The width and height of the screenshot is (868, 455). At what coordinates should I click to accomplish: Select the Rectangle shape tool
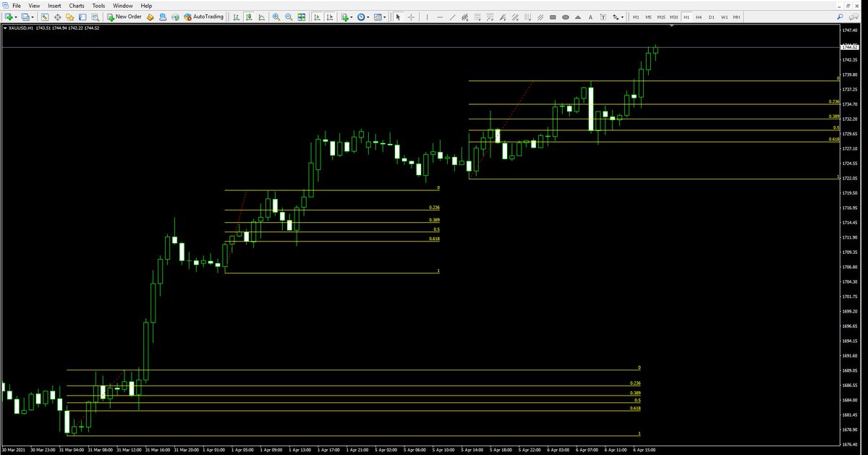[553, 17]
